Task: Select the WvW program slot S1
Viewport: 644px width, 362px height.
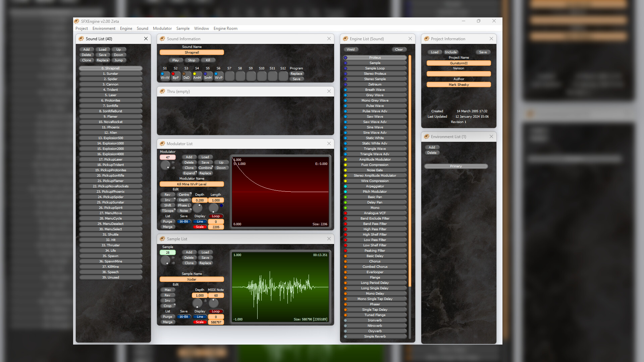Action: [165, 76]
